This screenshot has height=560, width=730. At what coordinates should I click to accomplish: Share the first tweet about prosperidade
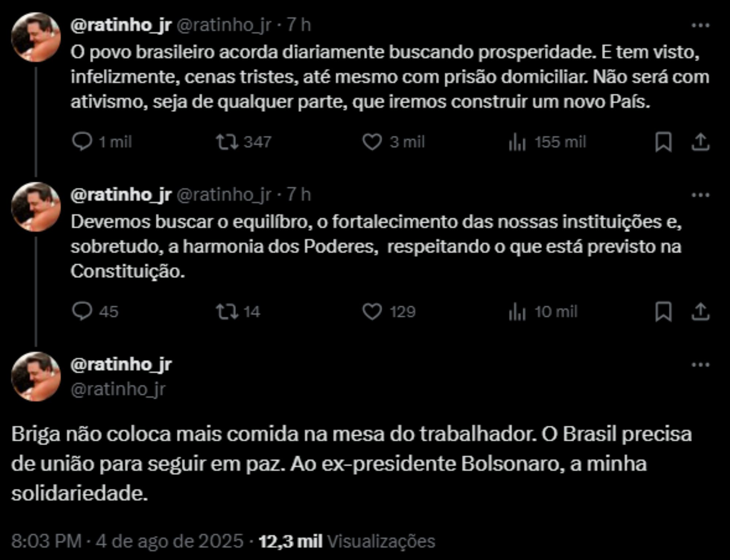(700, 142)
